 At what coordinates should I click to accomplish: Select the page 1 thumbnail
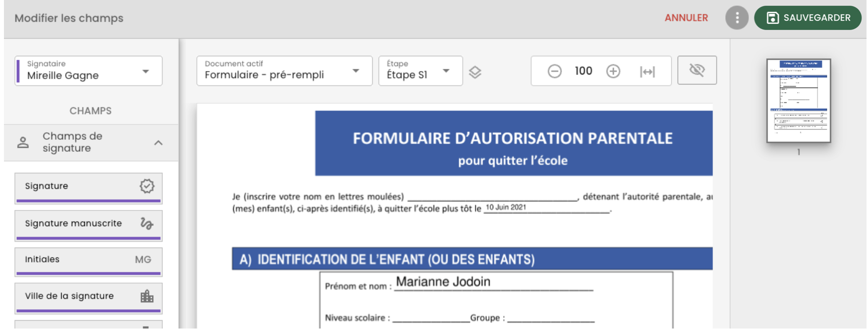(x=798, y=101)
